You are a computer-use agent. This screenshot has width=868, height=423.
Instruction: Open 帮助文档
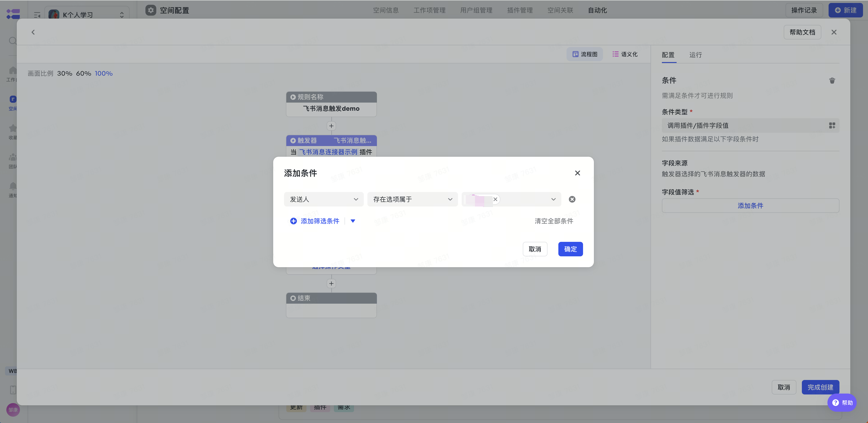[x=802, y=32]
